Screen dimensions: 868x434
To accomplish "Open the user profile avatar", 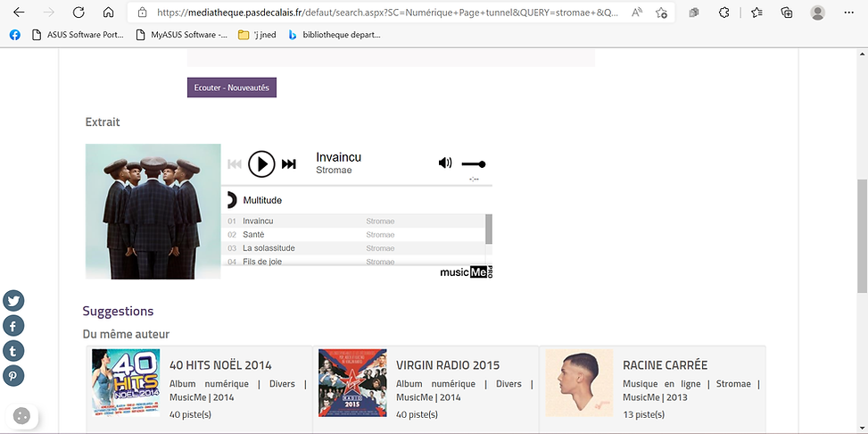I will tap(818, 13).
